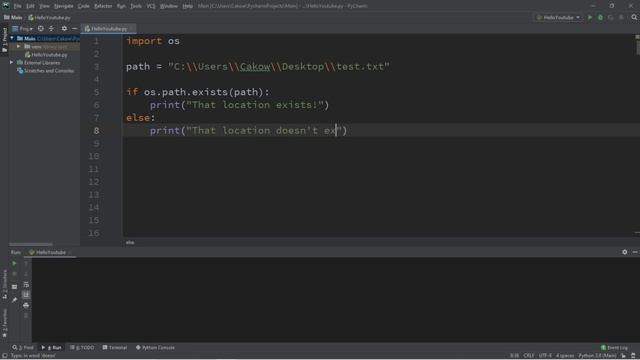The width and height of the screenshot is (640, 360).
Task: Click the 4 spaces indent in status bar
Action: [565, 356]
